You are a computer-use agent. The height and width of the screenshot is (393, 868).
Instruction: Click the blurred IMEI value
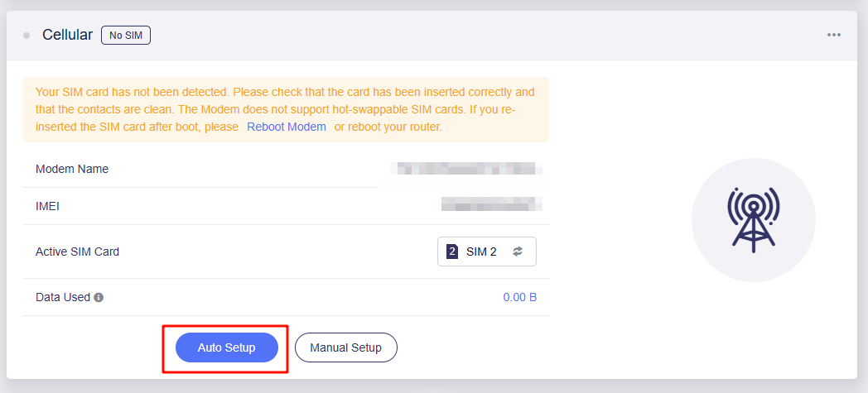pos(491,204)
